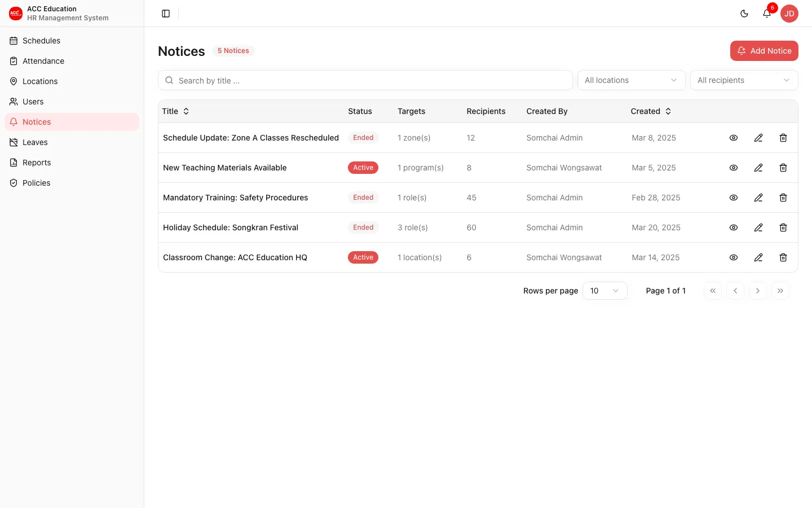Open JD user avatar menu
Screen dimensions: 812x508
pyautogui.click(x=789, y=14)
